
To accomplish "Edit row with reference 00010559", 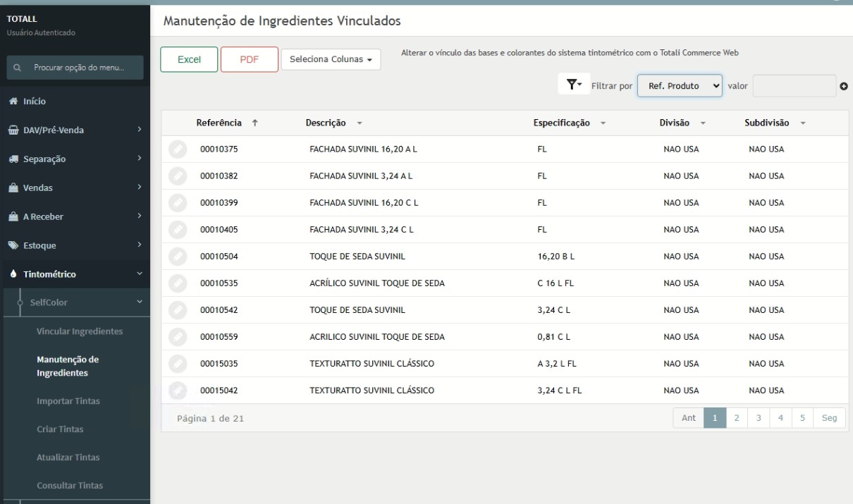I will pos(177,337).
